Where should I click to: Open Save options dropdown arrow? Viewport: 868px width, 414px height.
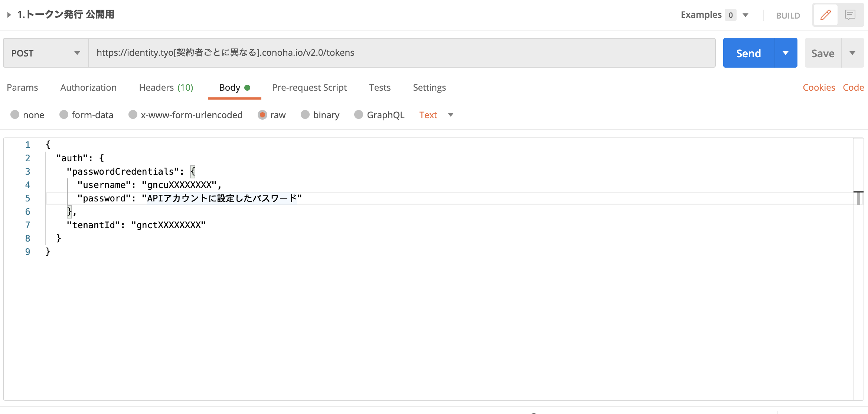click(x=852, y=53)
